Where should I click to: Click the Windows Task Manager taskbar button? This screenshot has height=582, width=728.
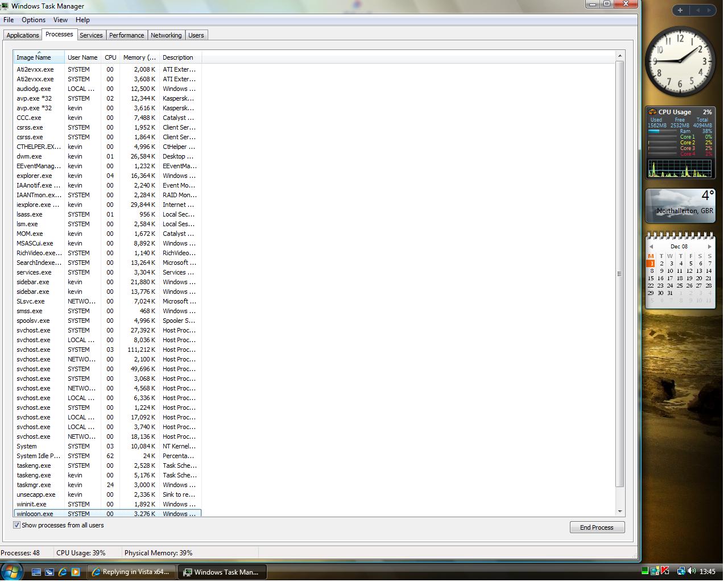coord(222,572)
